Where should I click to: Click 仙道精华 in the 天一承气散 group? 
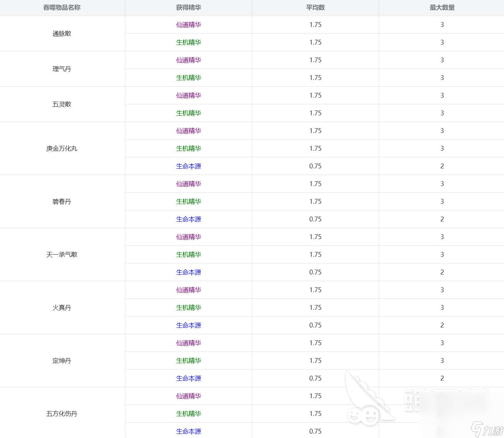point(188,237)
